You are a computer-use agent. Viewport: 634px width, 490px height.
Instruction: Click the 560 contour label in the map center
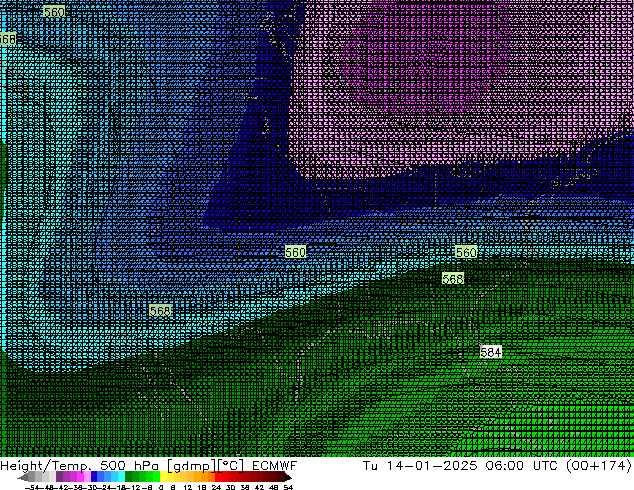click(x=295, y=252)
